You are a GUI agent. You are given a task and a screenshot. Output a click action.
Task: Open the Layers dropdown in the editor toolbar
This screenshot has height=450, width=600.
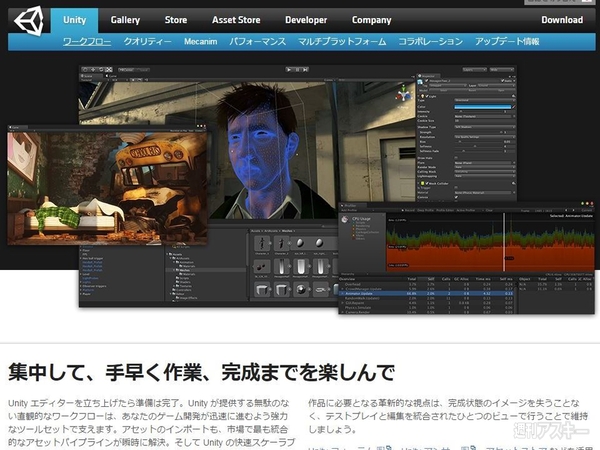(x=474, y=70)
